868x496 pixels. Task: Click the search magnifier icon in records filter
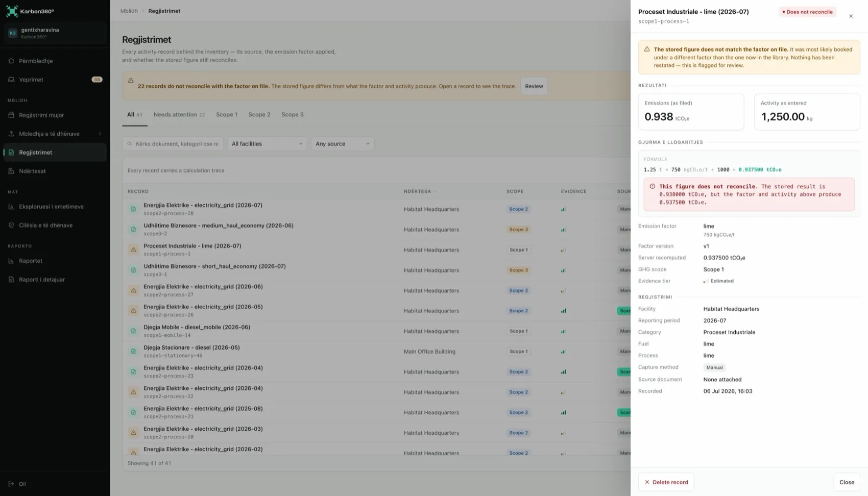point(130,144)
